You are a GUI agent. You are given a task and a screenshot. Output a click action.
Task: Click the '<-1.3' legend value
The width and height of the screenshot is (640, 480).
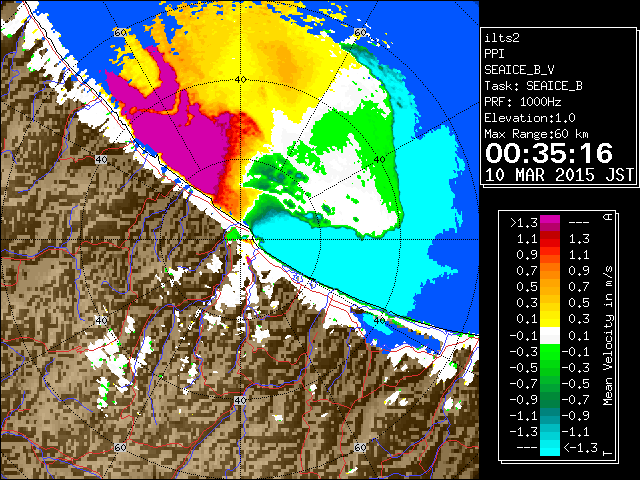581,447
